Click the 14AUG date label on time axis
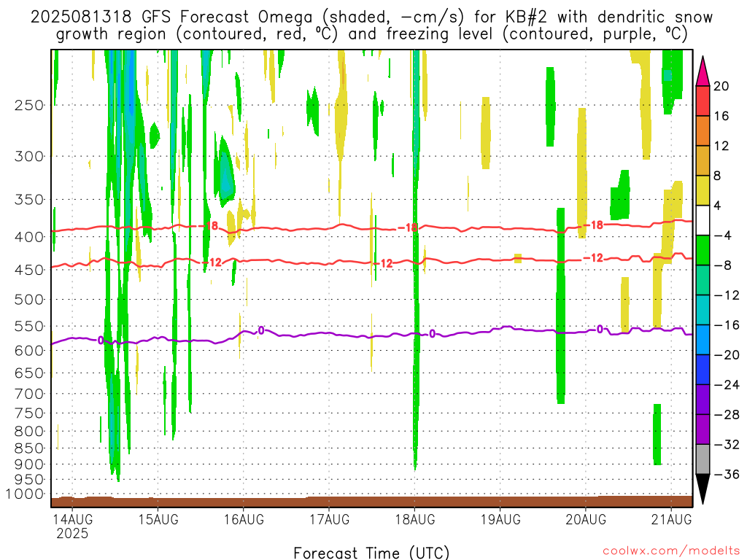 [x=72, y=519]
